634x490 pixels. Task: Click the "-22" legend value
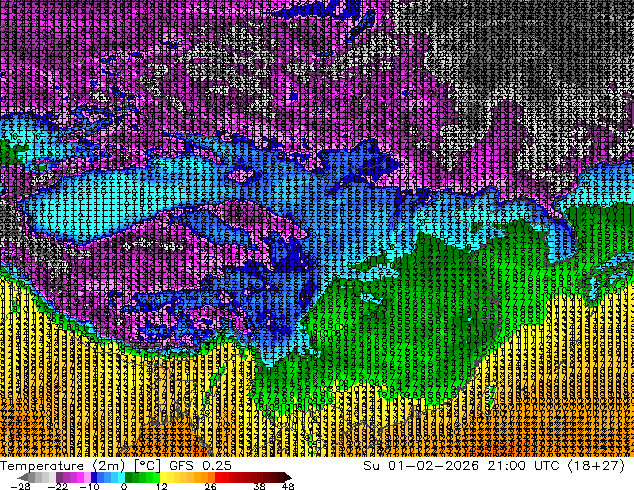pos(57,486)
